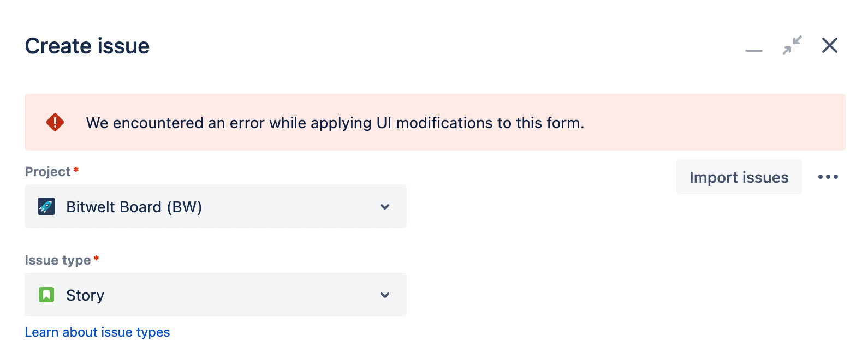This screenshot has width=868, height=359.
Task: Expand the Project dropdown chevron arrow
Action: coord(385,207)
